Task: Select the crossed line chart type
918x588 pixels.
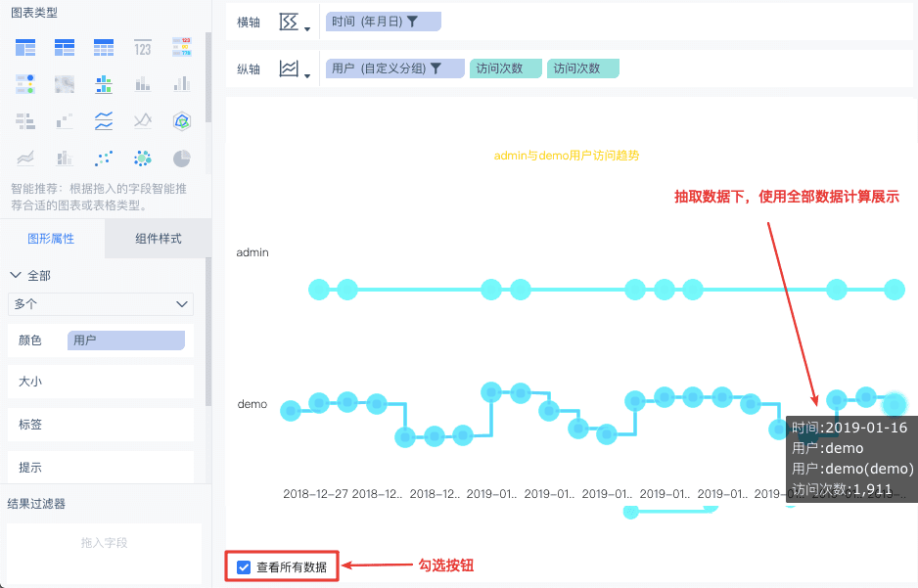Action: pyautogui.click(x=142, y=121)
